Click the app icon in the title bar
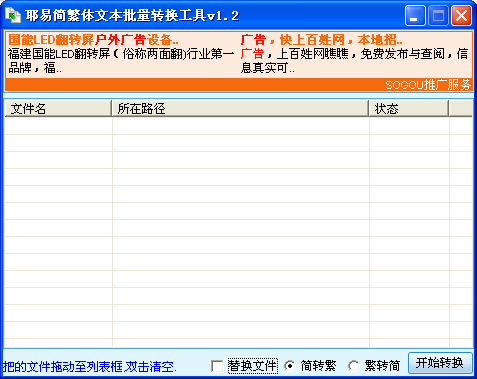Image resolution: width=477 pixels, height=379 pixels. pos(13,15)
